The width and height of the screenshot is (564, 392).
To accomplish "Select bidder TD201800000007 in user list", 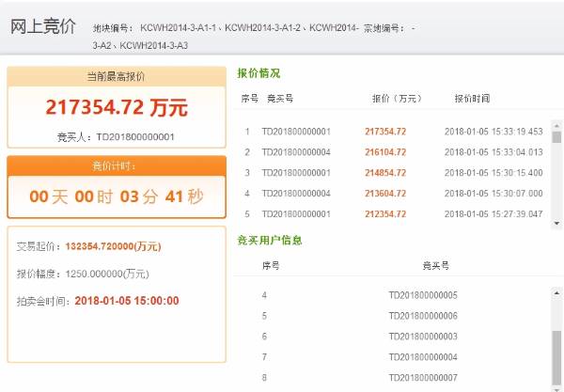I will (x=422, y=378).
